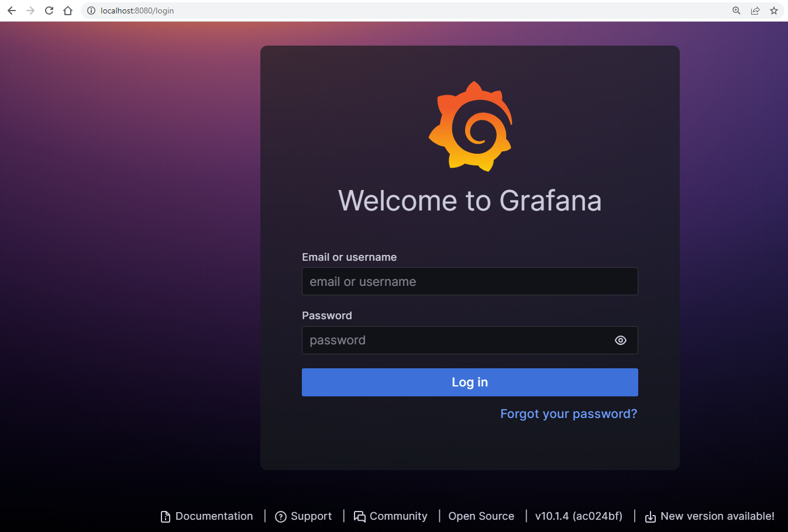The width and height of the screenshot is (788, 532).
Task: Click the Email or username field
Action: (x=470, y=281)
